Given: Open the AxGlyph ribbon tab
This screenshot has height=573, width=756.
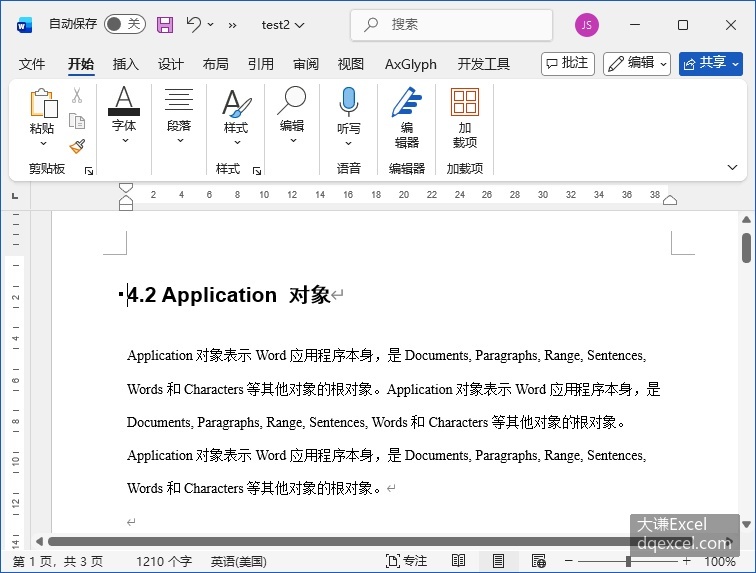Looking at the screenshot, I should [411, 64].
